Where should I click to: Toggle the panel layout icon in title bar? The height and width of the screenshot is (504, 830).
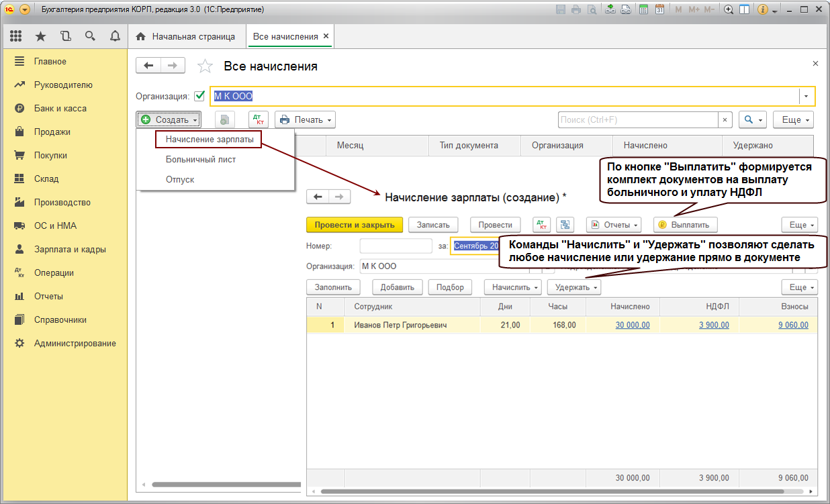744,9
